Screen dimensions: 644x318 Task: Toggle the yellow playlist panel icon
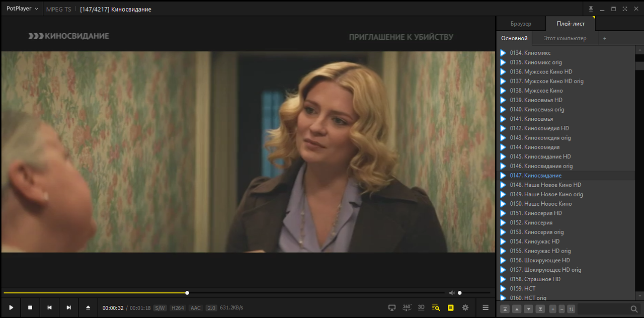[x=450, y=307]
